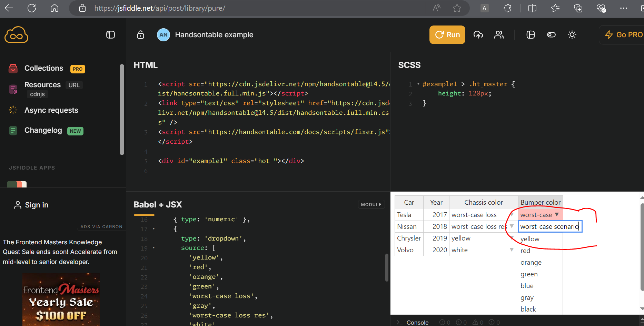
Task: Choose blue from the bumper color list
Action: (541, 286)
